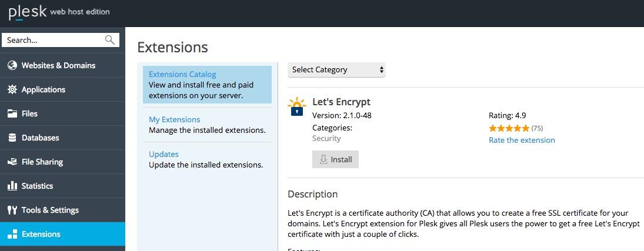Click the Extensions page heading
This screenshot has height=251, width=644.
coord(172,48)
